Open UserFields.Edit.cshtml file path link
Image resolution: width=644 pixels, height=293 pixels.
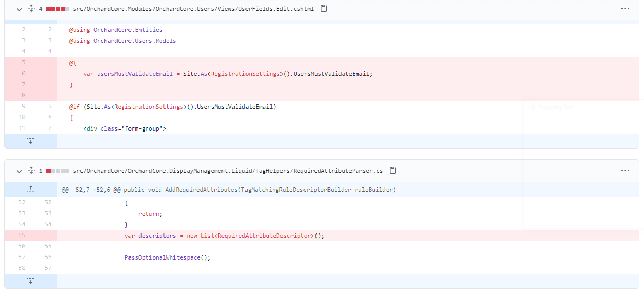(x=193, y=9)
